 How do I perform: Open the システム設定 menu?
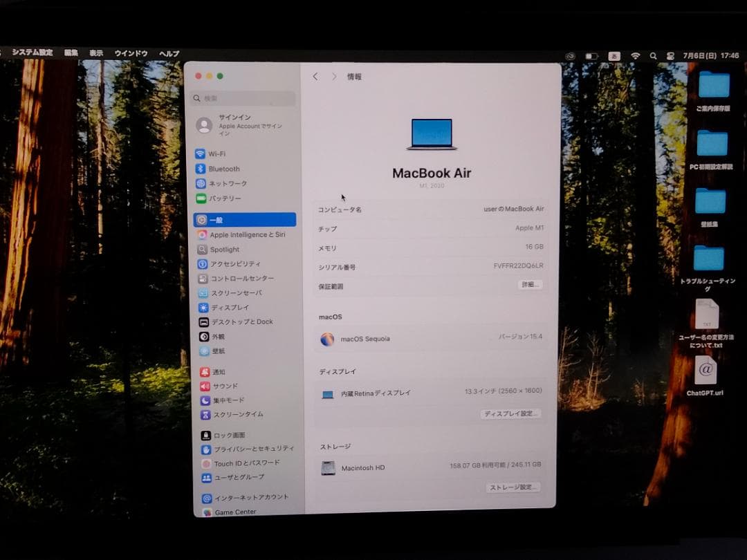click(x=33, y=52)
